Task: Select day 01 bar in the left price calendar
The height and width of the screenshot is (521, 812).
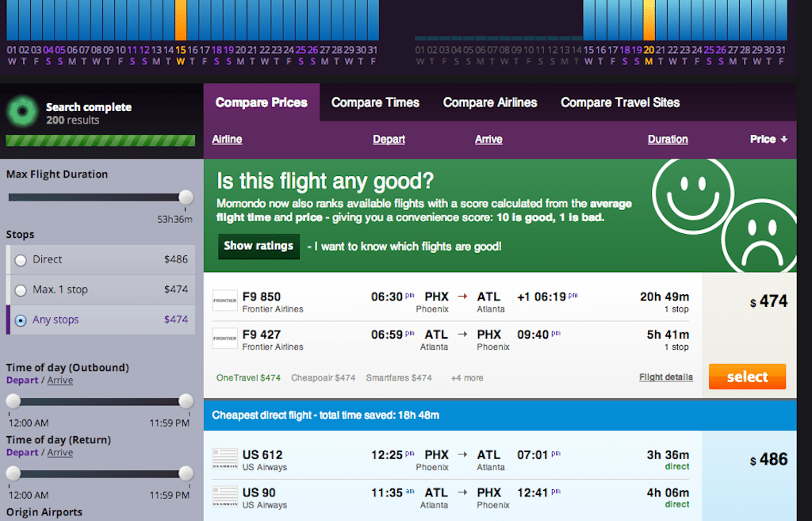Action: point(12,20)
